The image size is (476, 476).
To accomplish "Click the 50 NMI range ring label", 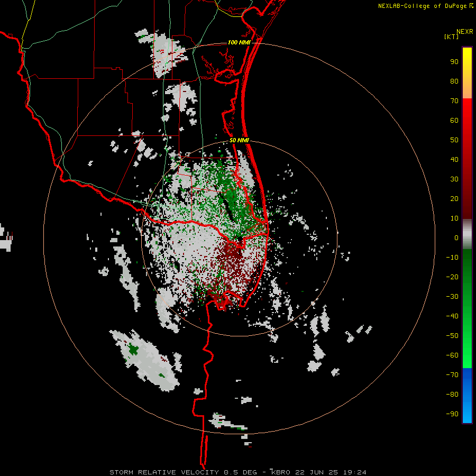I will coord(239,140).
